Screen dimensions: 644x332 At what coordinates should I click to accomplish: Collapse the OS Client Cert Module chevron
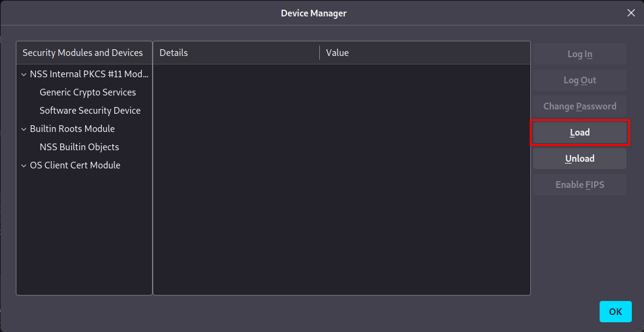pyautogui.click(x=24, y=165)
